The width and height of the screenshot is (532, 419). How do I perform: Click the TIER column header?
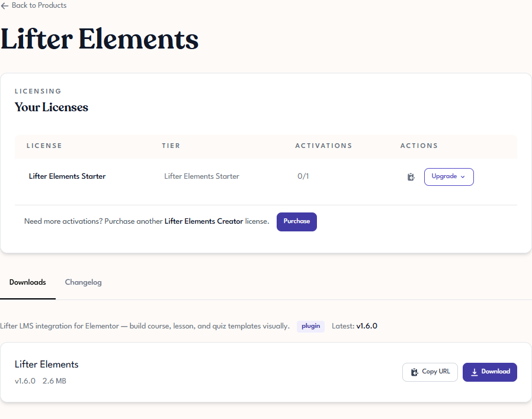point(171,146)
